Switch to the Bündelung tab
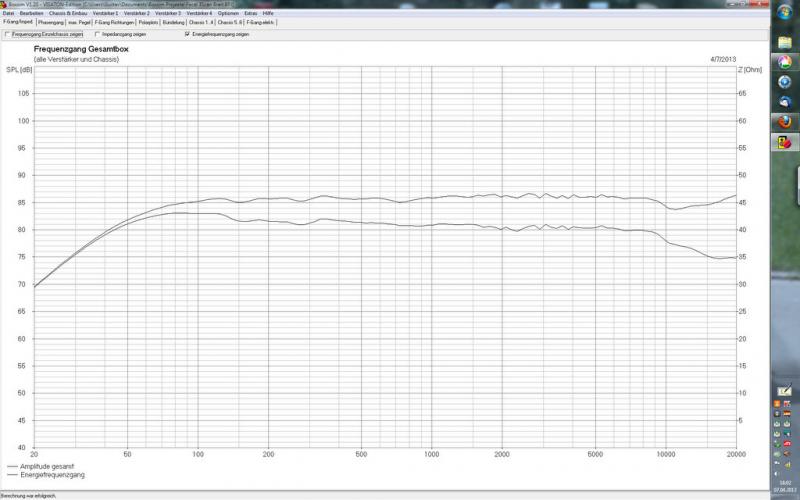 click(173, 22)
